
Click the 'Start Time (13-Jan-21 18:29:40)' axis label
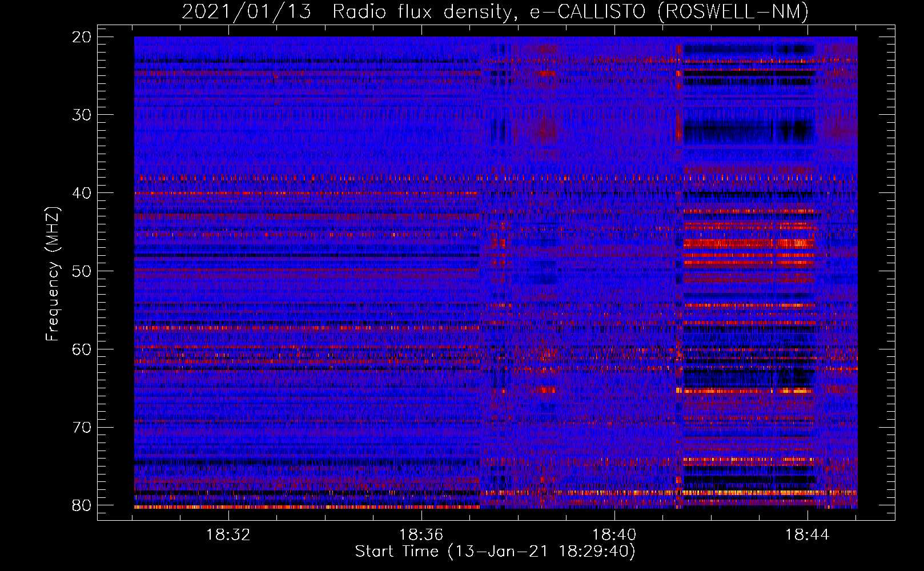(495, 552)
